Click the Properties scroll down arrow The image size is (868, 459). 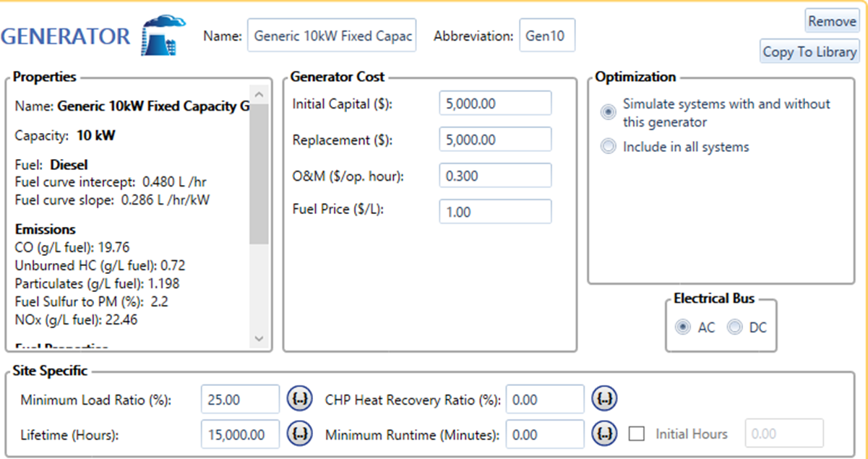point(259,338)
